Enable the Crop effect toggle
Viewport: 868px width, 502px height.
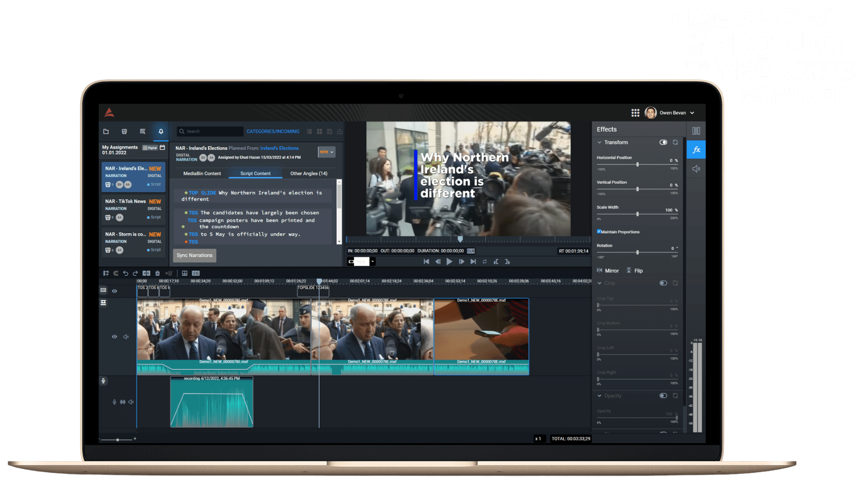point(663,283)
